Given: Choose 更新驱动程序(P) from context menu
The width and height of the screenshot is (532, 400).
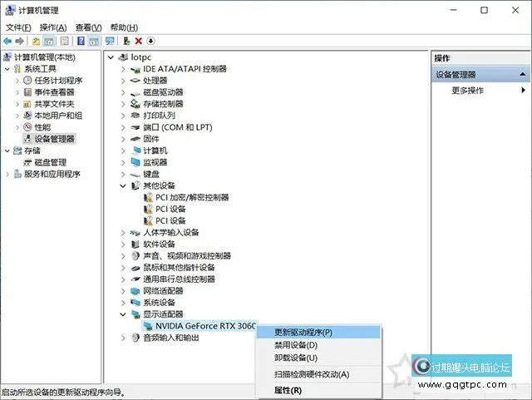Looking at the screenshot, I should (x=318, y=332).
